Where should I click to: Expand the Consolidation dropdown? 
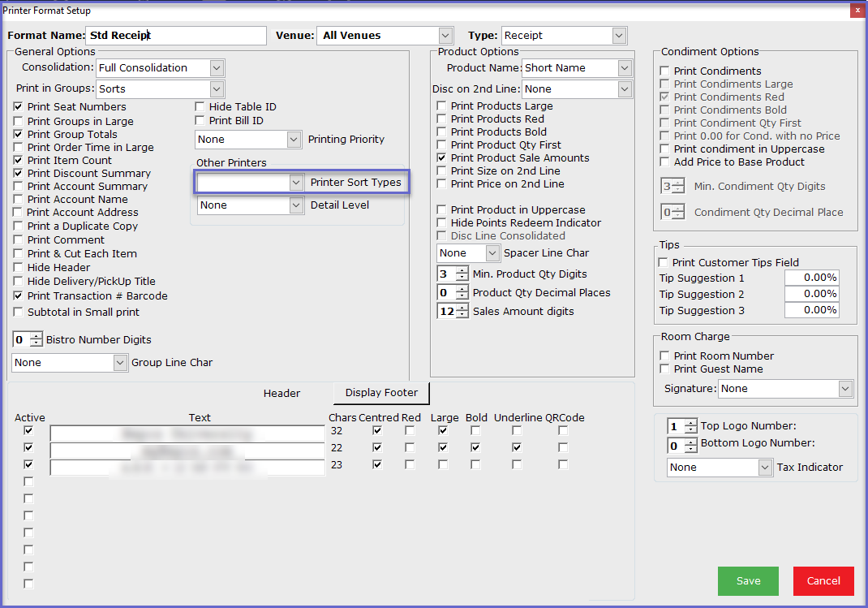(x=160, y=67)
